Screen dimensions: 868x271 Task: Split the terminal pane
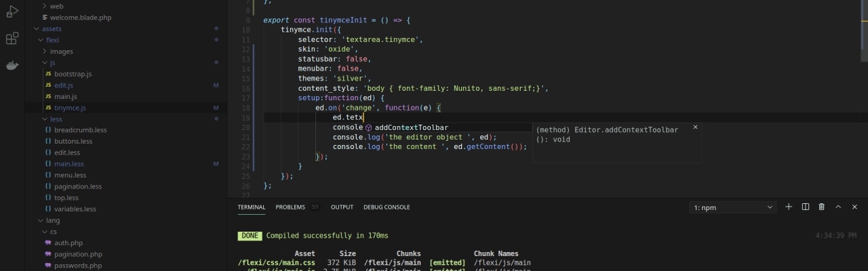806,207
